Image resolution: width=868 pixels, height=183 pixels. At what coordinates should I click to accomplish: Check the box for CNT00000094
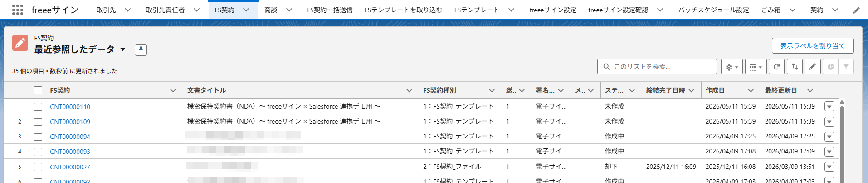38,137
